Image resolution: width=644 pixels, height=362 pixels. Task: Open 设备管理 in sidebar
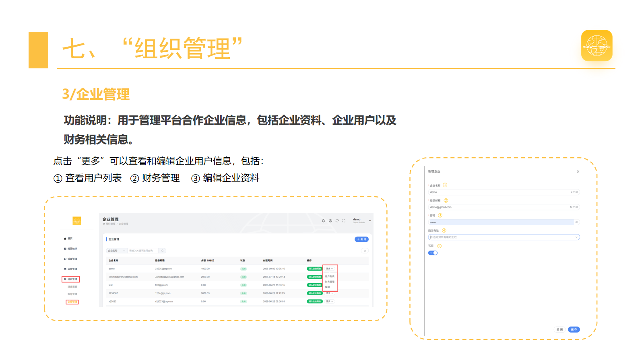70,259
